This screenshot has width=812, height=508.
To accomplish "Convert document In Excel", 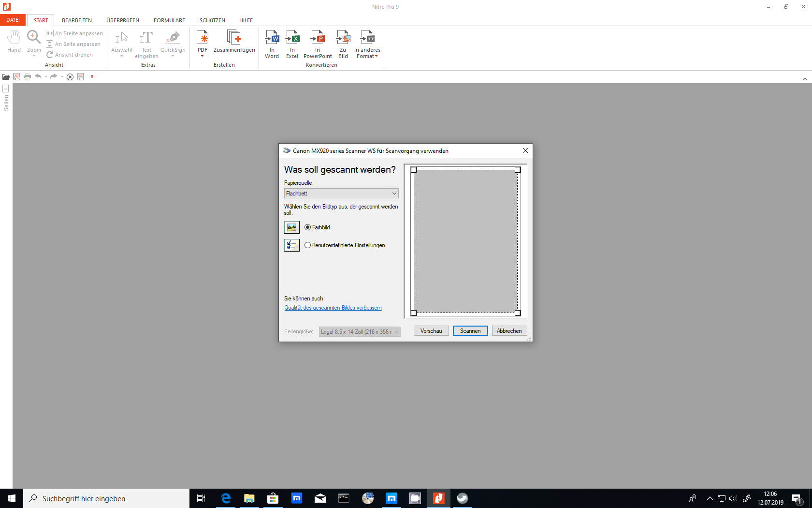I will click(x=292, y=45).
